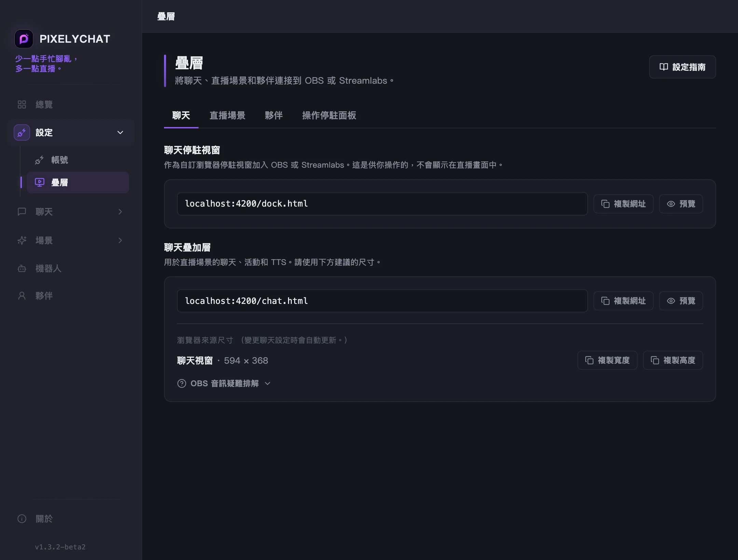Switch to the 直播場景 tab
This screenshot has height=560, width=738.
coord(228,115)
